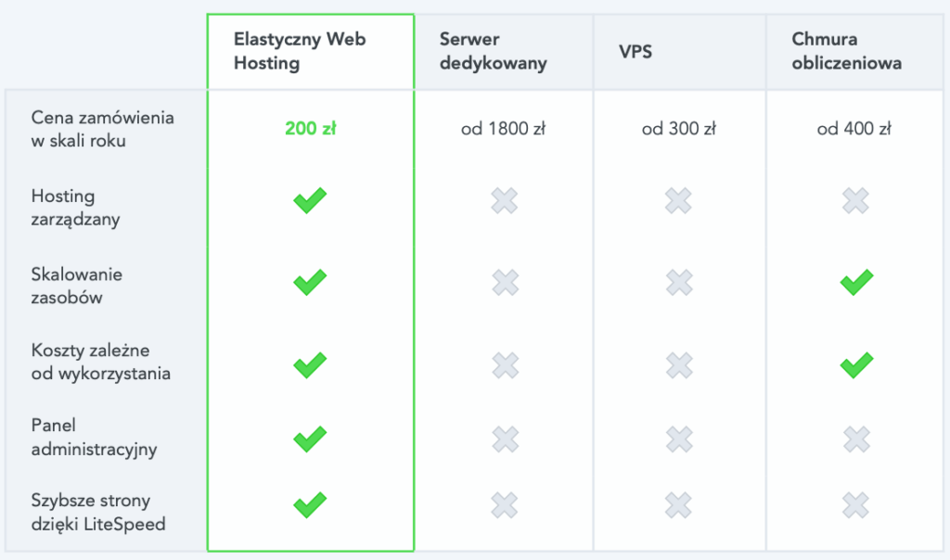Image resolution: width=950 pixels, height=560 pixels.
Task: Click the od 1800 zł price
Action: coord(504,128)
